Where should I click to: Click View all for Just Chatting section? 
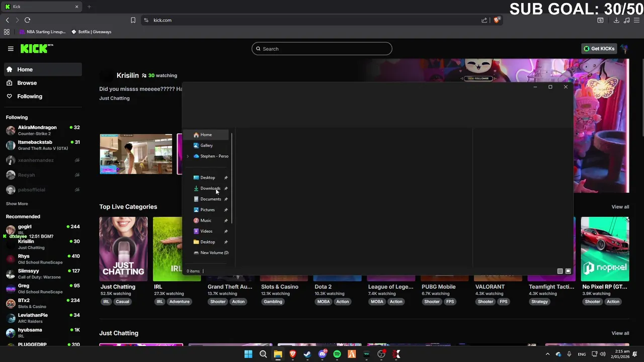[620, 333]
